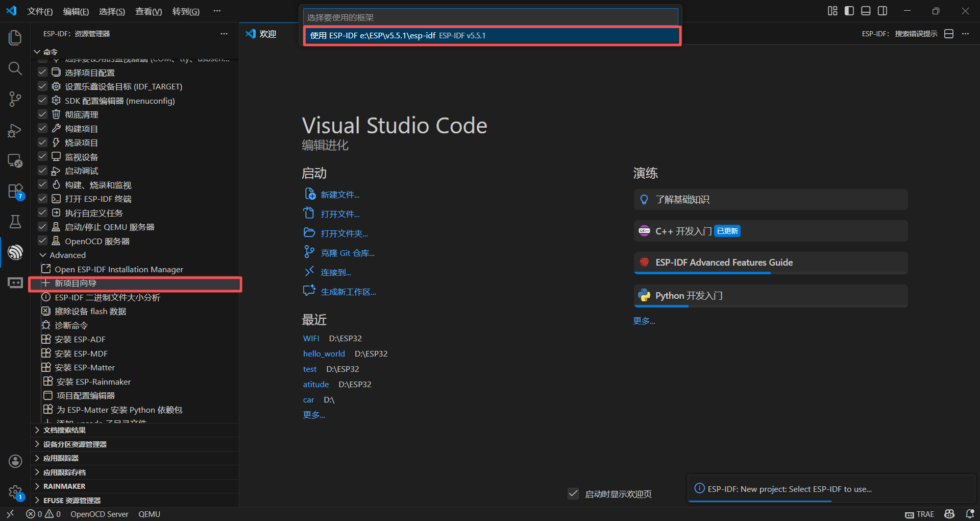Image resolution: width=980 pixels, height=521 pixels.
Task: Click ESP-IDF 搜索错误提示 toolbar action
Action: coord(900,34)
